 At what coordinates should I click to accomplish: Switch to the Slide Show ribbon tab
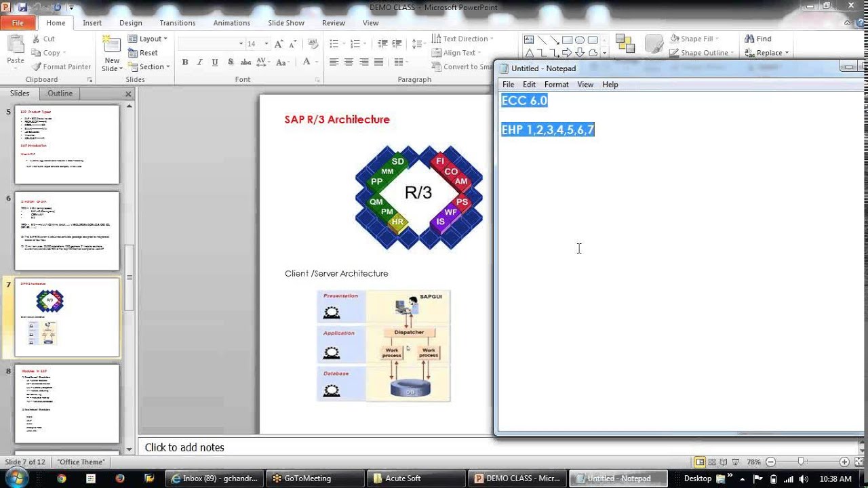click(x=286, y=22)
